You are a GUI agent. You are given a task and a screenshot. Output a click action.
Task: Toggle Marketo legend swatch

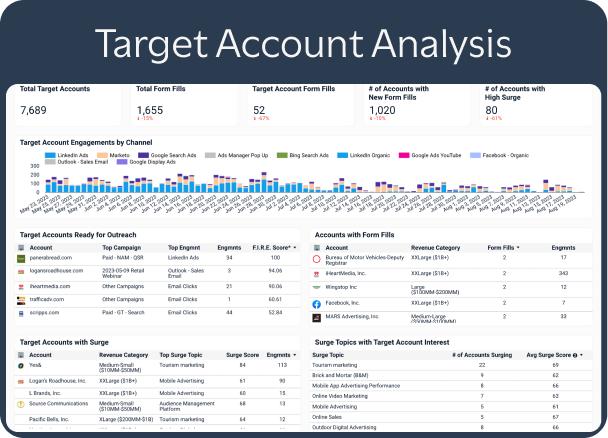(x=102, y=155)
